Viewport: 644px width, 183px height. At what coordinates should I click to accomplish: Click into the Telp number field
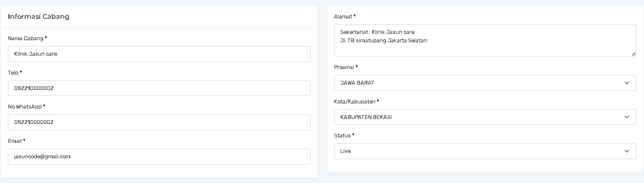159,88
